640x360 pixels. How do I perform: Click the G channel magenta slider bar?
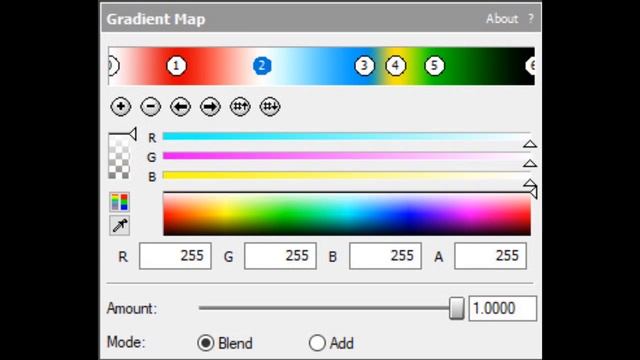[x=346, y=156]
